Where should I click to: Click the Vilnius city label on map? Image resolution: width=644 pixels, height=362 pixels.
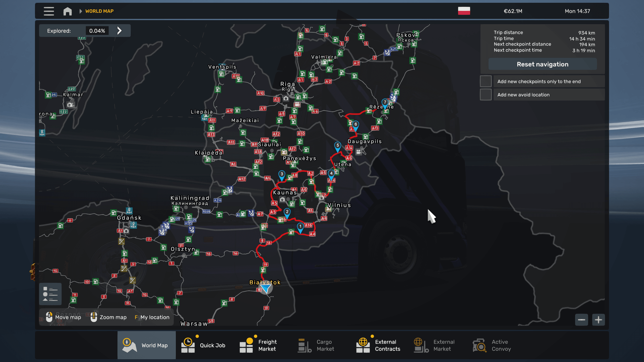[339, 205]
